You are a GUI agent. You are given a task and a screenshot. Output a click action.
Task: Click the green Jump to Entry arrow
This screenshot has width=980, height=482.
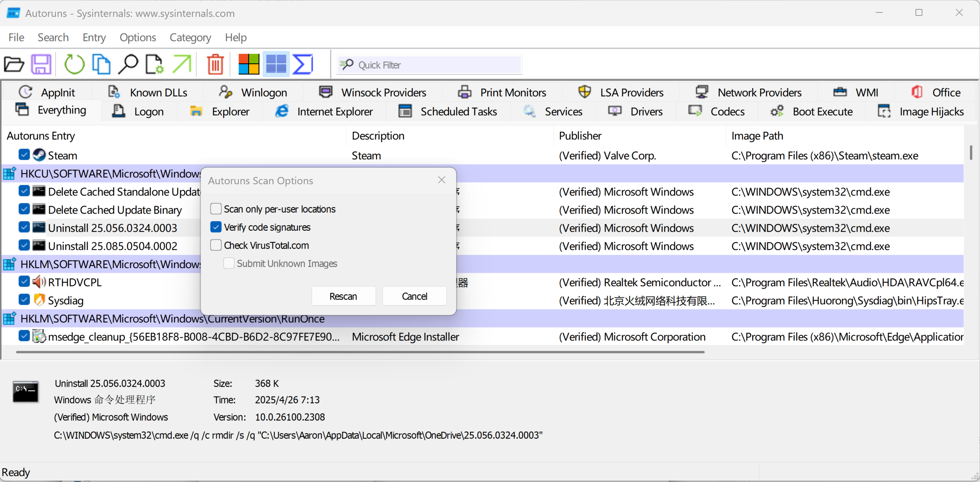click(182, 64)
